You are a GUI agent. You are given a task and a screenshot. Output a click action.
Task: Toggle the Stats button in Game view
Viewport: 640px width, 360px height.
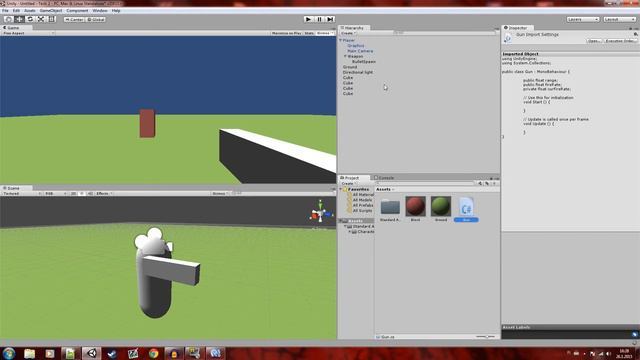pyautogui.click(x=309, y=33)
